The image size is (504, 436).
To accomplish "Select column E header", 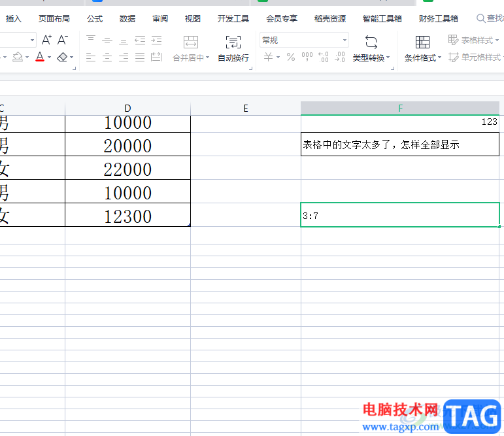I will (x=246, y=109).
